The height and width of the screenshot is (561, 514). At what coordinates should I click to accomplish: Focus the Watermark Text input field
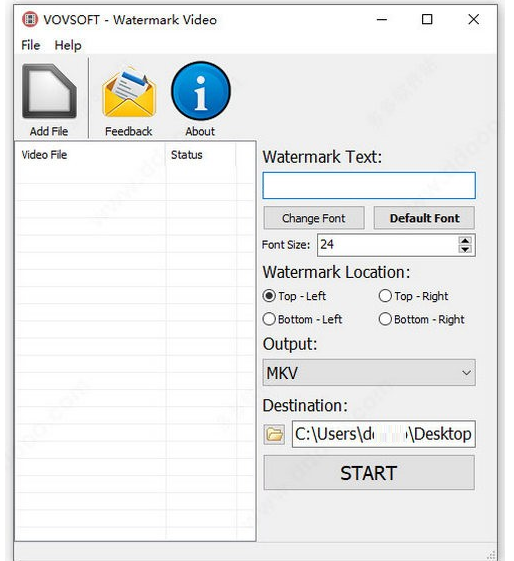pyautogui.click(x=369, y=185)
